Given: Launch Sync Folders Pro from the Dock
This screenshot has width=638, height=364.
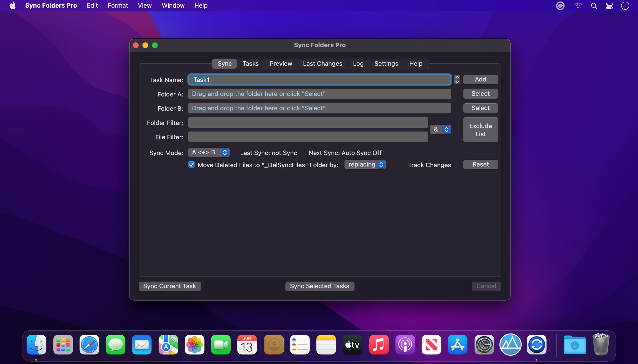Looking at the screenshot, I should (537, 344).
